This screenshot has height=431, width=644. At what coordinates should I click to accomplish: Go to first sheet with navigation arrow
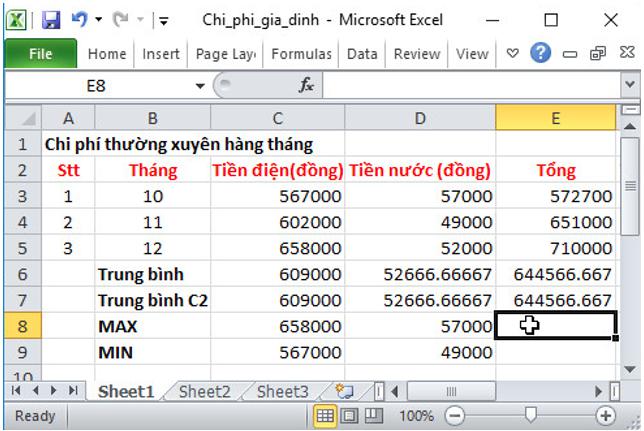[16, 390]
